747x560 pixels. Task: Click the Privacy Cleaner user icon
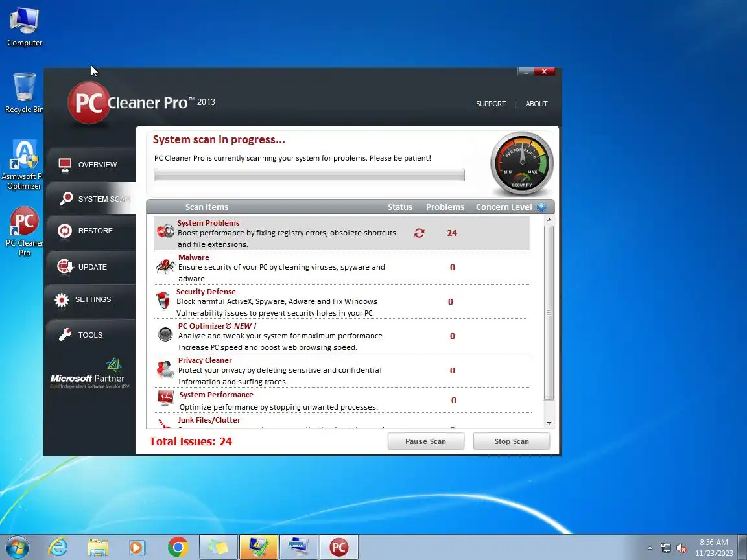tap(165, 369)
